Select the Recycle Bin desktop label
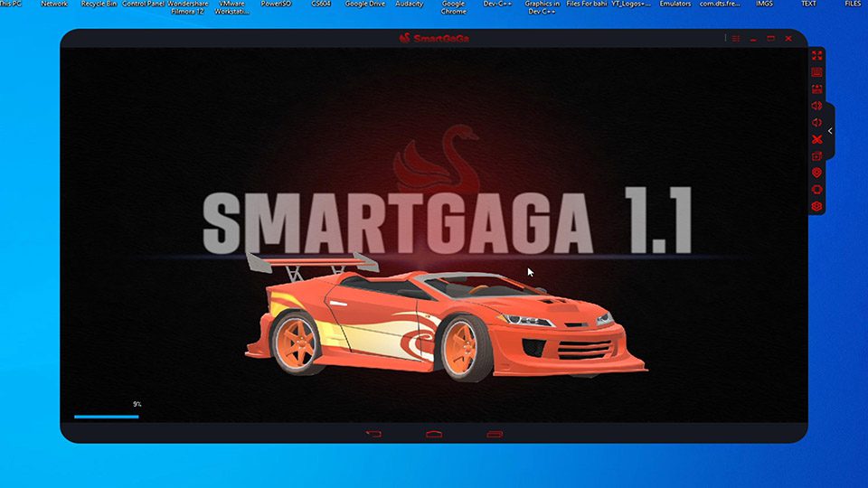 click(x=99, y=4)
